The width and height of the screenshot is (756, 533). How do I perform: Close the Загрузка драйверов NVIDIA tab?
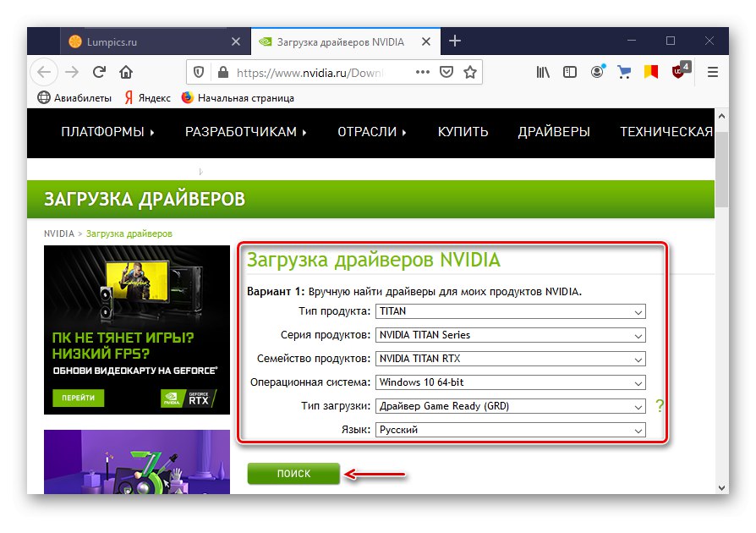(x=426, y=42)
